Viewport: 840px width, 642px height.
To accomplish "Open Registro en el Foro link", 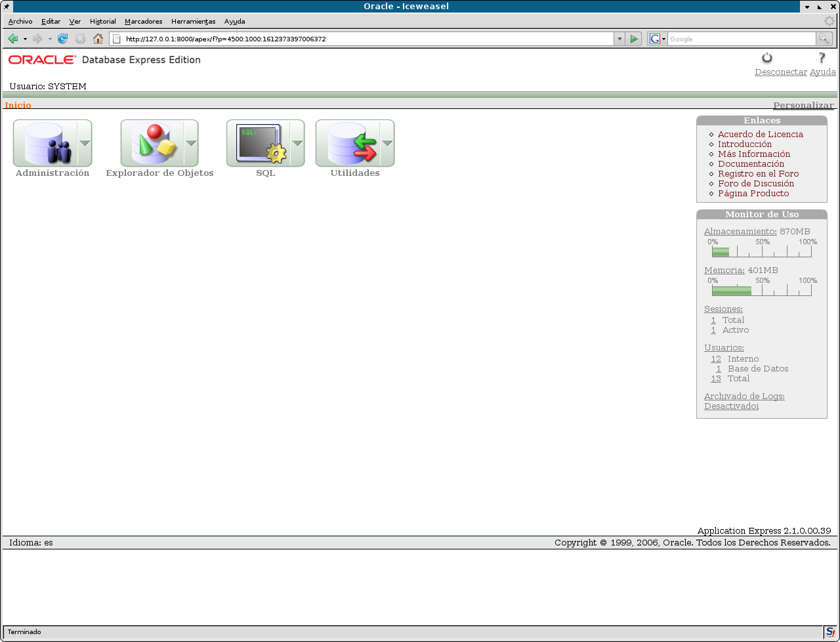I will (x=758, y=173).
